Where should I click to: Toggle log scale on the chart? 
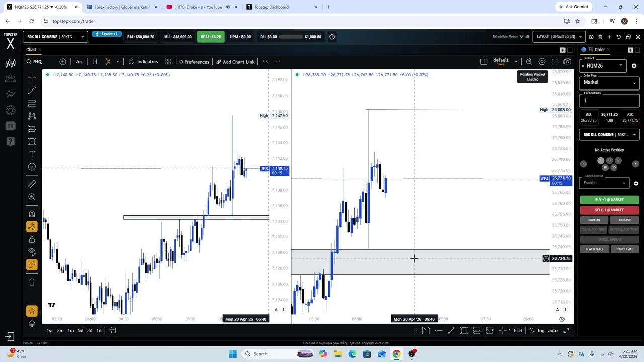(x=541, y=330)
